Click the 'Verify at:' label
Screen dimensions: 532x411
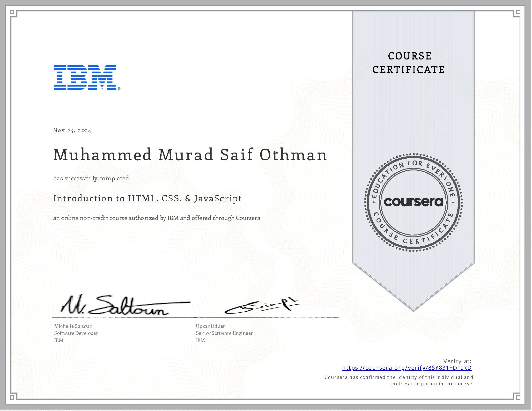(458, 361)
